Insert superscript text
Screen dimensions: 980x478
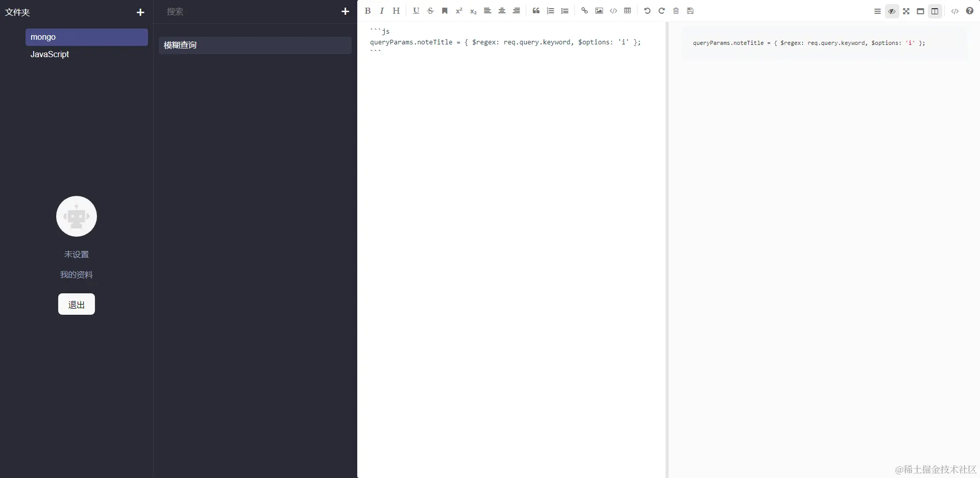tap(459, 11)
